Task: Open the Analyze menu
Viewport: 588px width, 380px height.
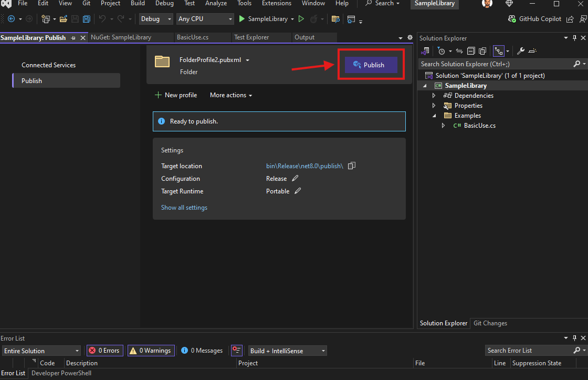Action: 216,3
